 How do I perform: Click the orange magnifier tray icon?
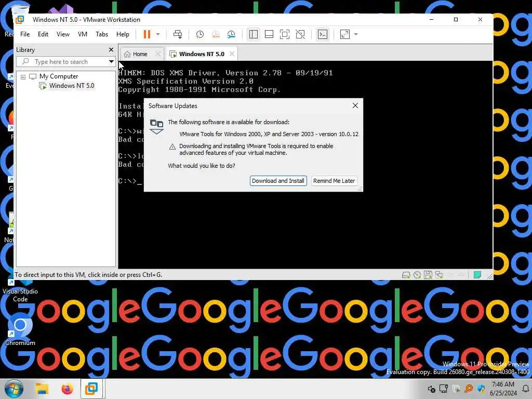[469, 389]
